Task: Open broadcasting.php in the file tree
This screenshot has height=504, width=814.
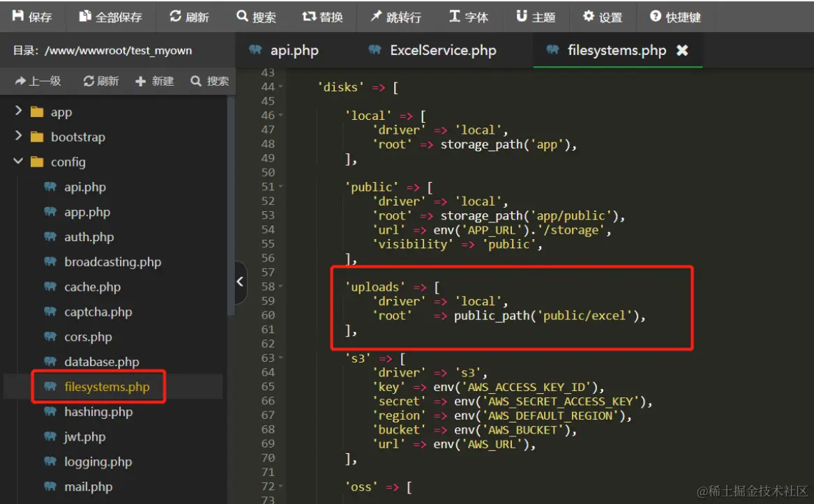Action: [x=113, y=261]
